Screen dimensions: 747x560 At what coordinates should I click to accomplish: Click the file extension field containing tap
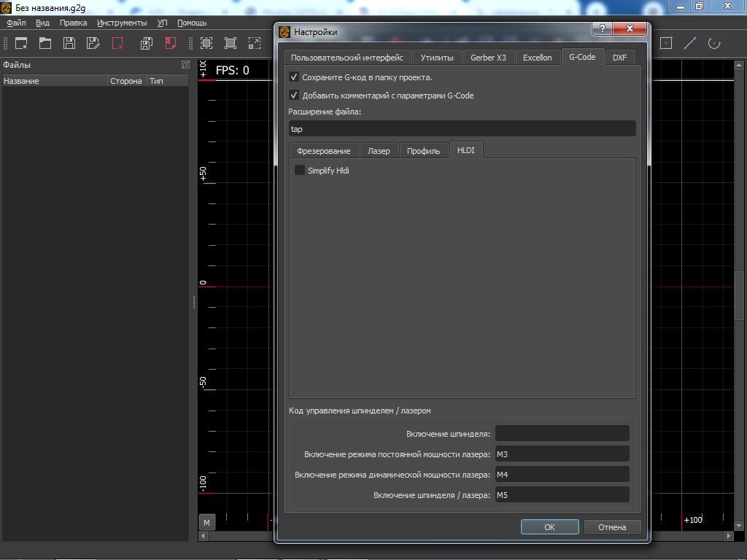click(x=462, y=128)
